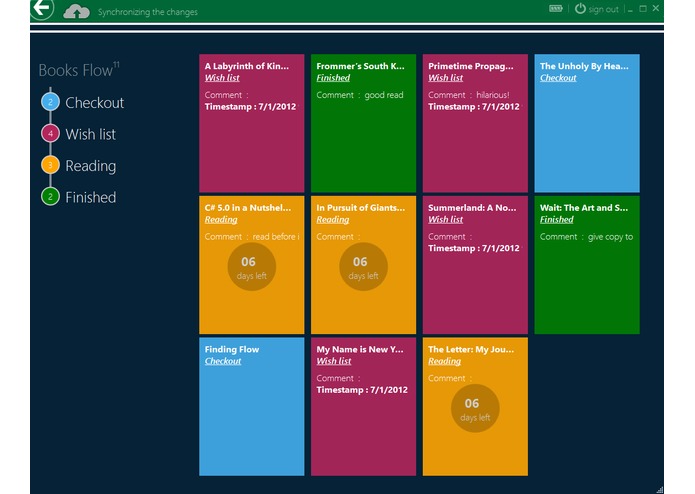
Task: Open the Frommer's South K... book tile
Action: (363, 123)
